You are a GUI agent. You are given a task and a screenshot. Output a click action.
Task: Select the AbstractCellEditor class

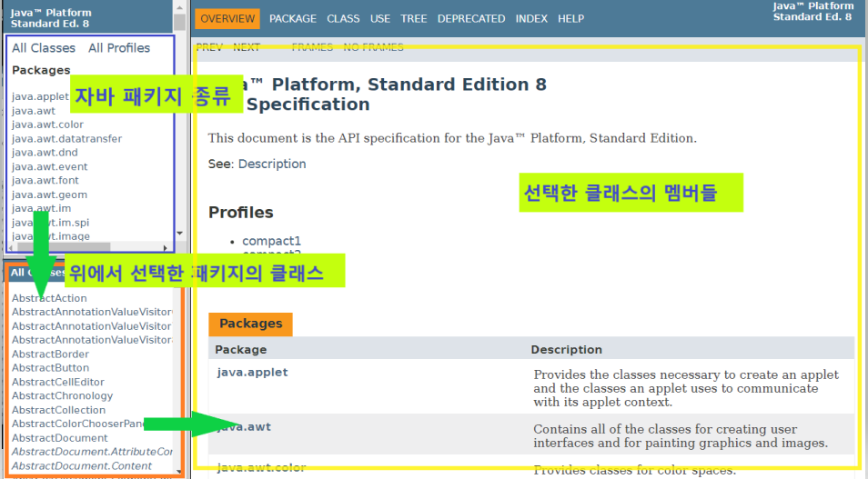coord(58,383)
